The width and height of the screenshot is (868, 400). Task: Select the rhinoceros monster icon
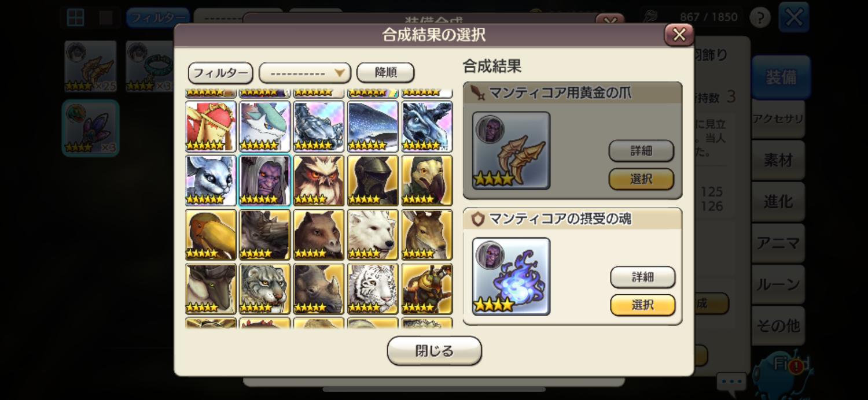tap(319, 288)
